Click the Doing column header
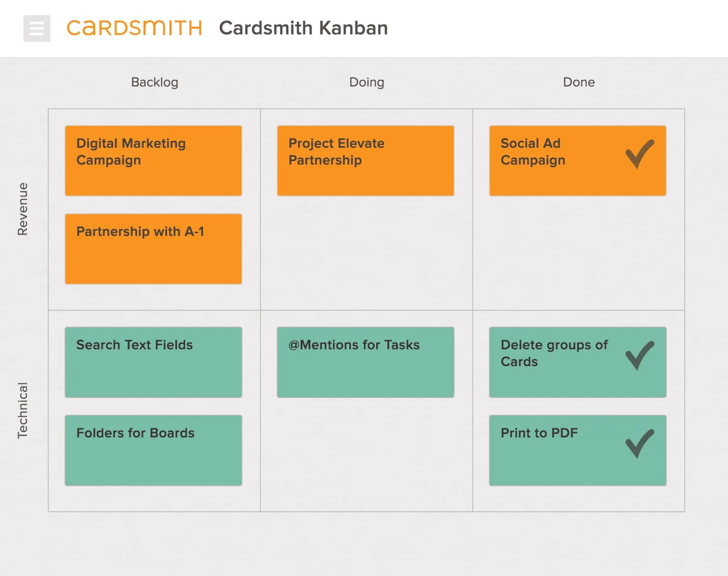Image resolution: width=728 pixels, height=576 pixels. 367,82
